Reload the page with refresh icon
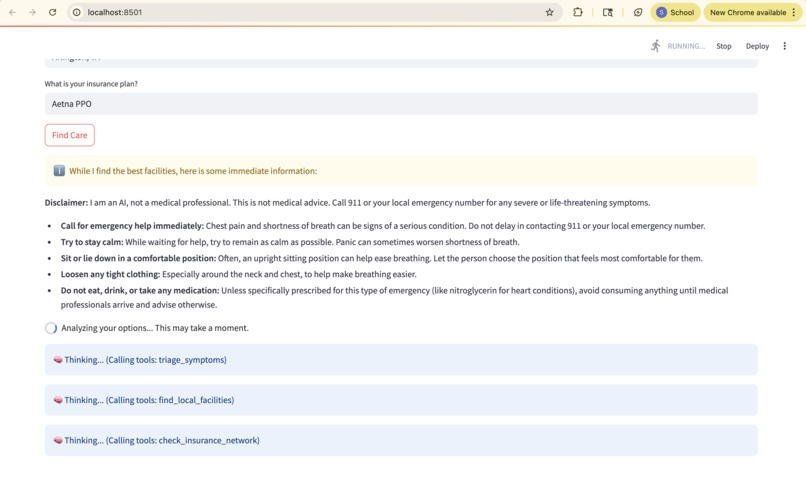The image size is (806, 480). tap(52, 12)
